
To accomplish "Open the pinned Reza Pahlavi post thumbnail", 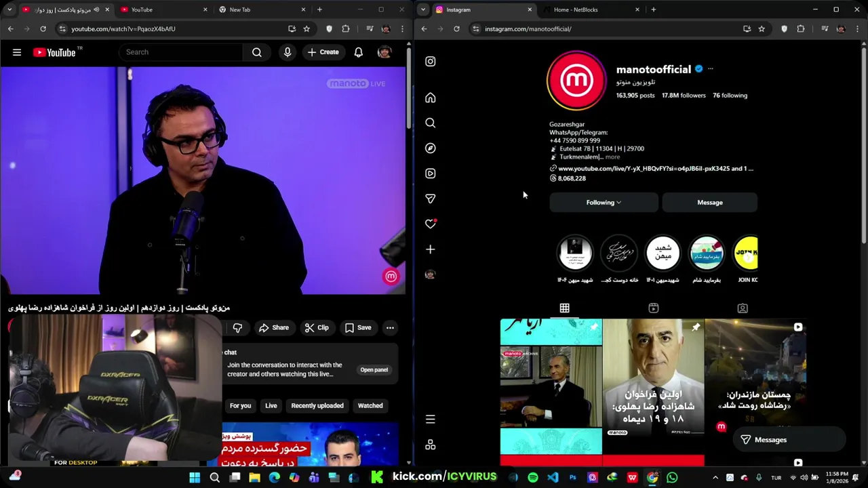I will (653, 377).
